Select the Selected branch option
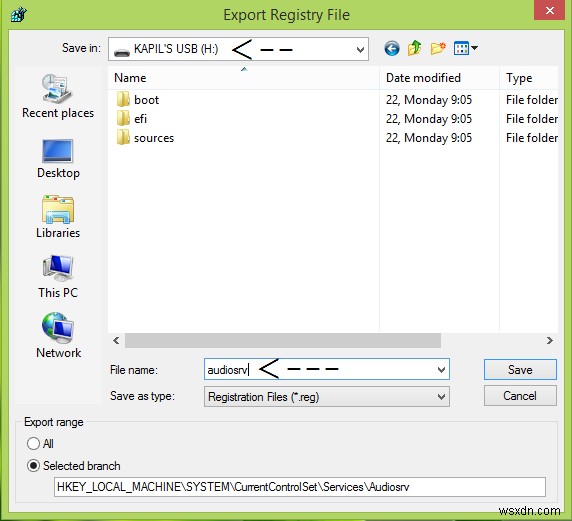 pos(33,466)
